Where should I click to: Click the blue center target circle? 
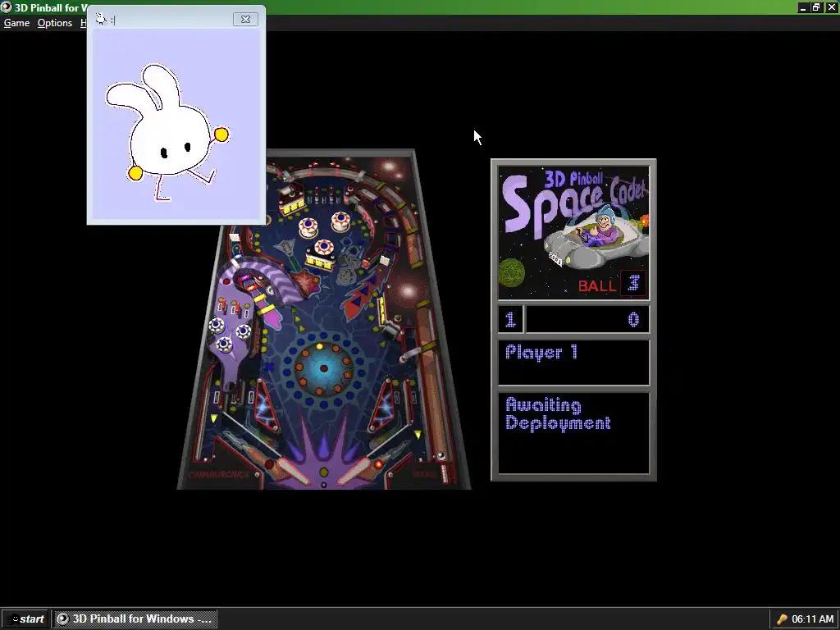pos(323,368)
